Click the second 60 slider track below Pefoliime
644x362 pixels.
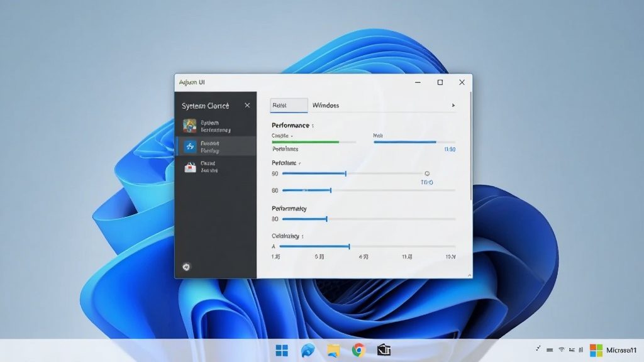click(369, 190)
